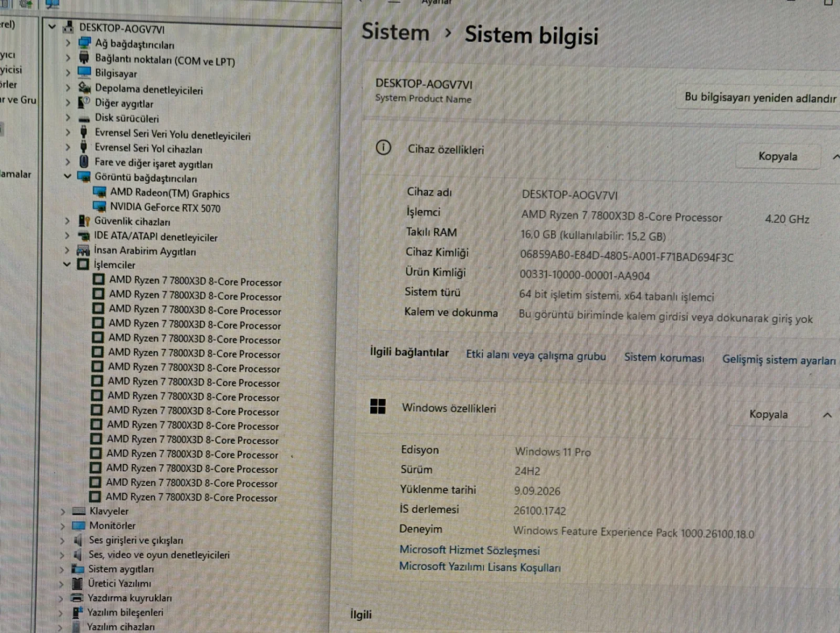Expand the Diğer aygıtlar node
The width and height of the screenshot is (840, 633).
(x=68, y=102)
